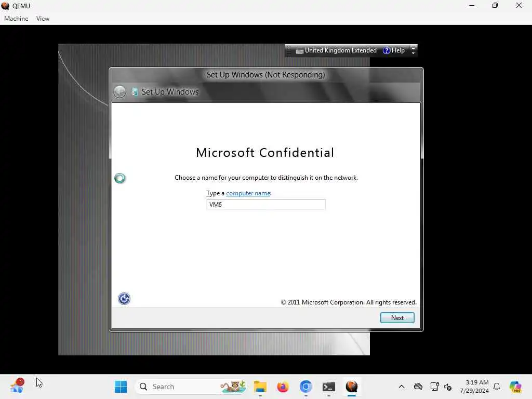Click the copyright 2011 Microsoft Corporation text

pyautogui.click(x=349, y=302)
